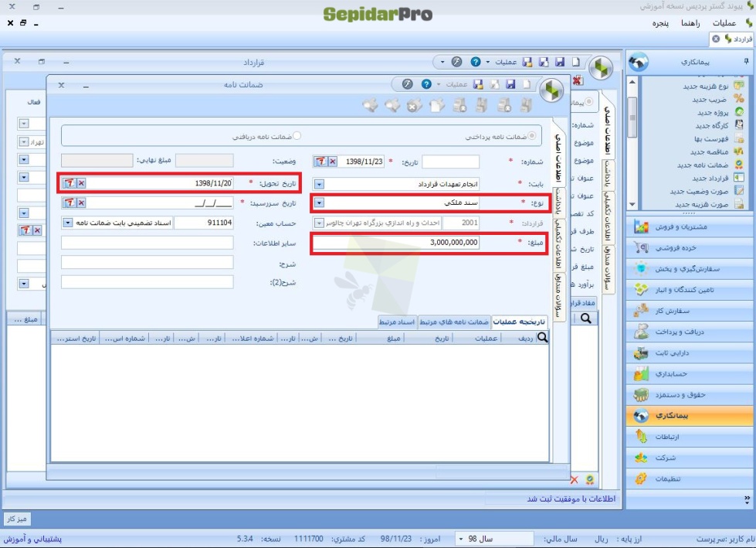Click wrench settings icon in guarantee dialog toolbar

click(x=408, y=84)
